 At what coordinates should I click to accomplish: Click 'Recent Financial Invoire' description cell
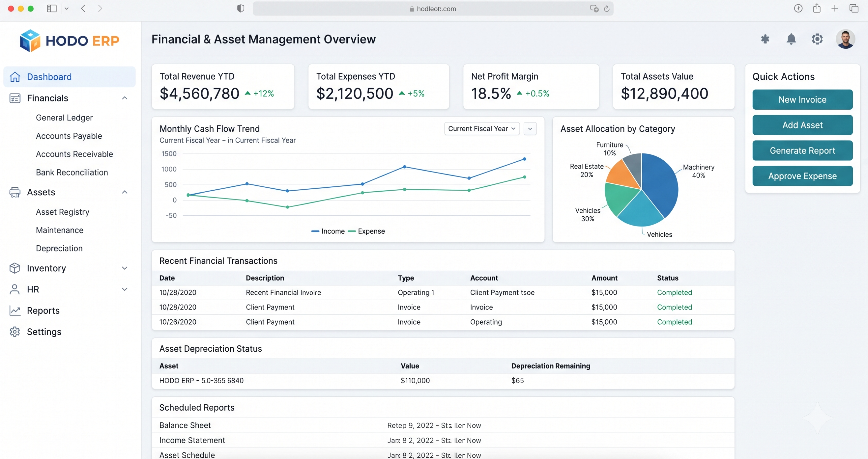tap(283, 293)
